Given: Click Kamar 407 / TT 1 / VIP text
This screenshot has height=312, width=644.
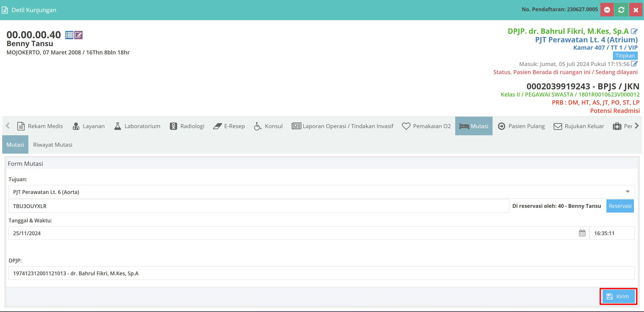Looking at the screenshot, I should click(605, 47).
